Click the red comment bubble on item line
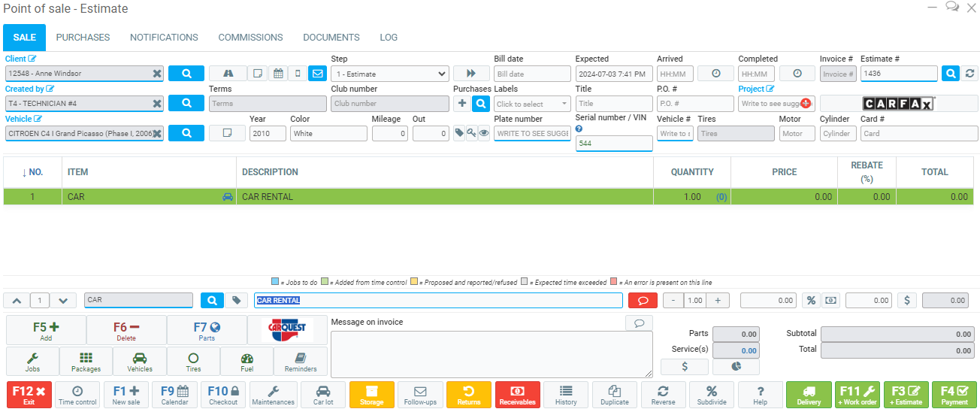The height and width of the screenshot is (412, 980). tap(643, 300)
